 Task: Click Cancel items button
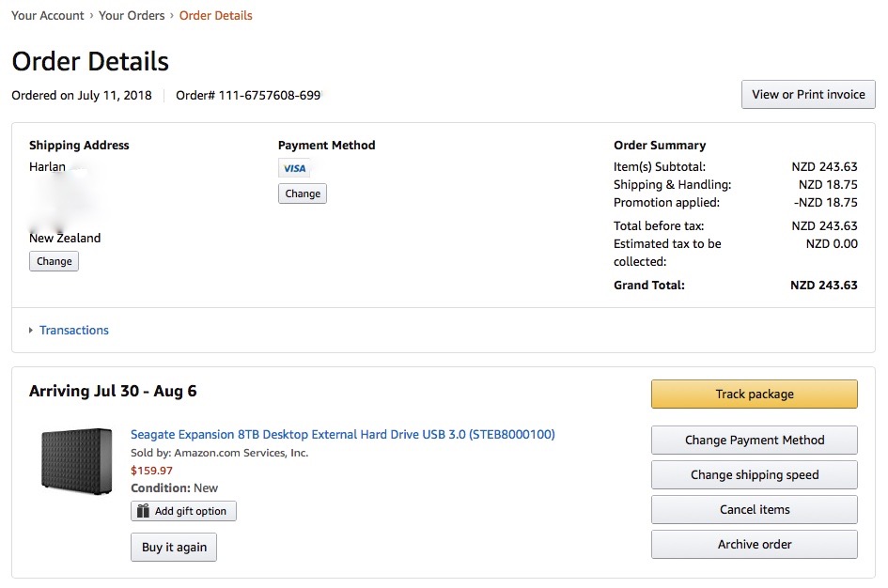[x=754, y=509]
